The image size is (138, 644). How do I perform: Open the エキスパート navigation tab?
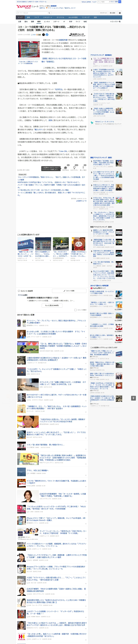pyautogui.click(x=48, y=17)
